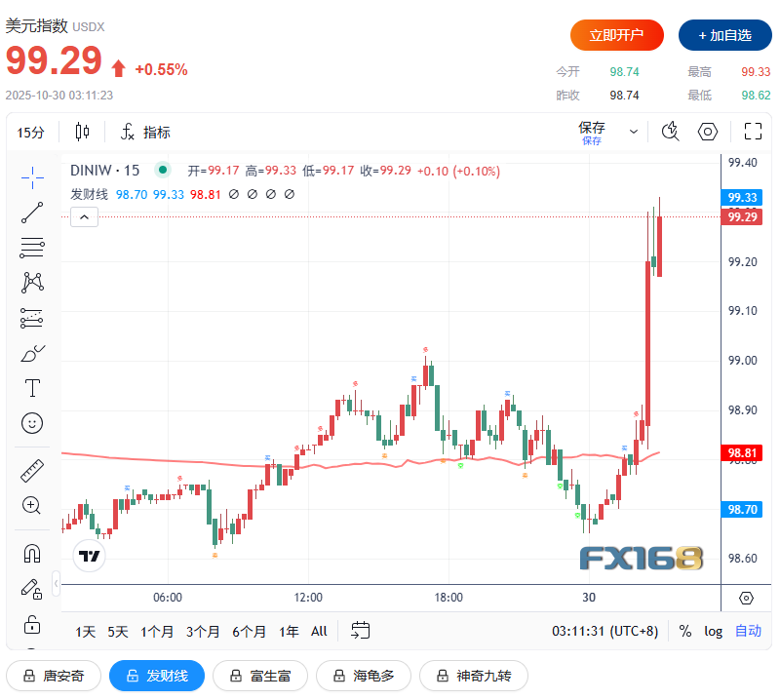Click the 立即开户 open account button
Screen dimensions: 780x700
(x=617, y=35)
